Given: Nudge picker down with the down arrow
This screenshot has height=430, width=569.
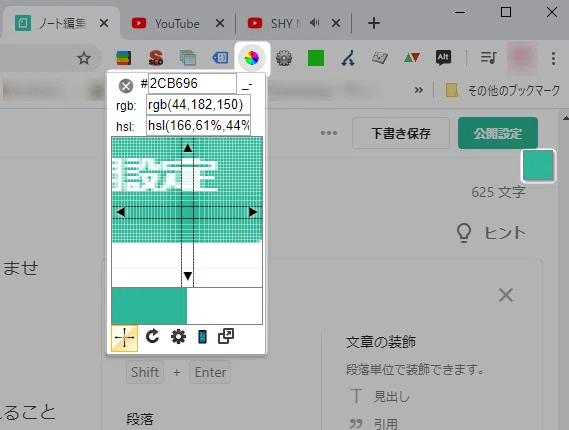Looking at the screenshot, I should [188, 276].
